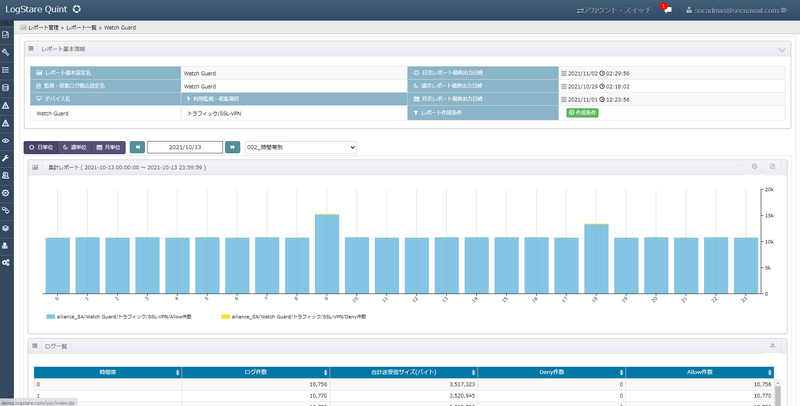Screen dimensions: 800x406
Task: Click the date field showing 2021/10/13
Action: pyautogui.click(x=185, y=147)
